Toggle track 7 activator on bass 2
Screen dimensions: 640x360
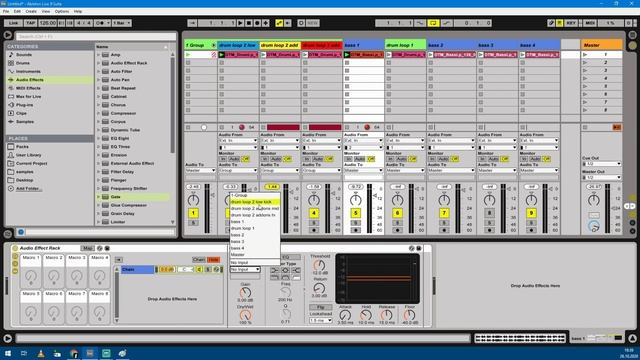coord(444,213)
